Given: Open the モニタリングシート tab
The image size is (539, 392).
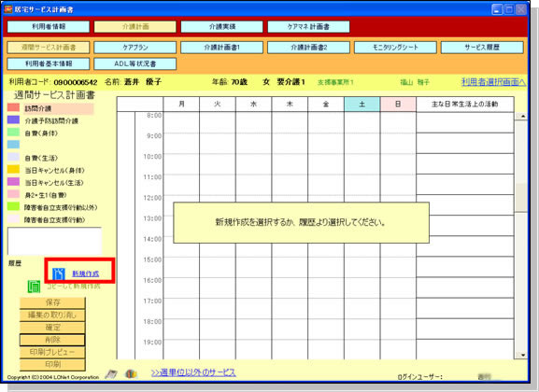Looking at the screenshot, I should [395, 48].
